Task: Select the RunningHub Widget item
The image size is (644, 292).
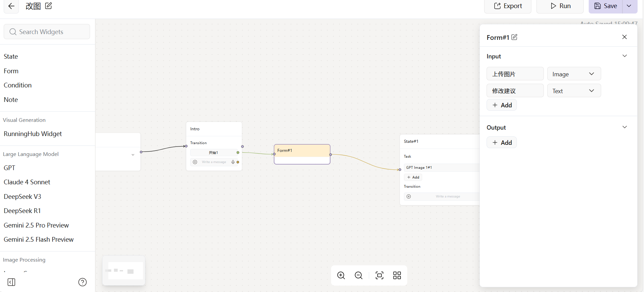Action: [33, 134]
